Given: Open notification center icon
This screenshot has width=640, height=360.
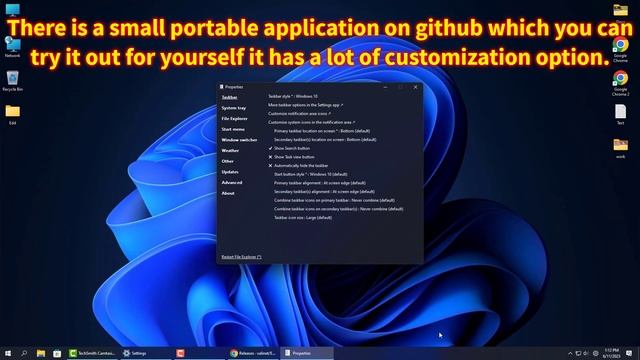Looking at the screenshot, I should [x=629, y=353].
